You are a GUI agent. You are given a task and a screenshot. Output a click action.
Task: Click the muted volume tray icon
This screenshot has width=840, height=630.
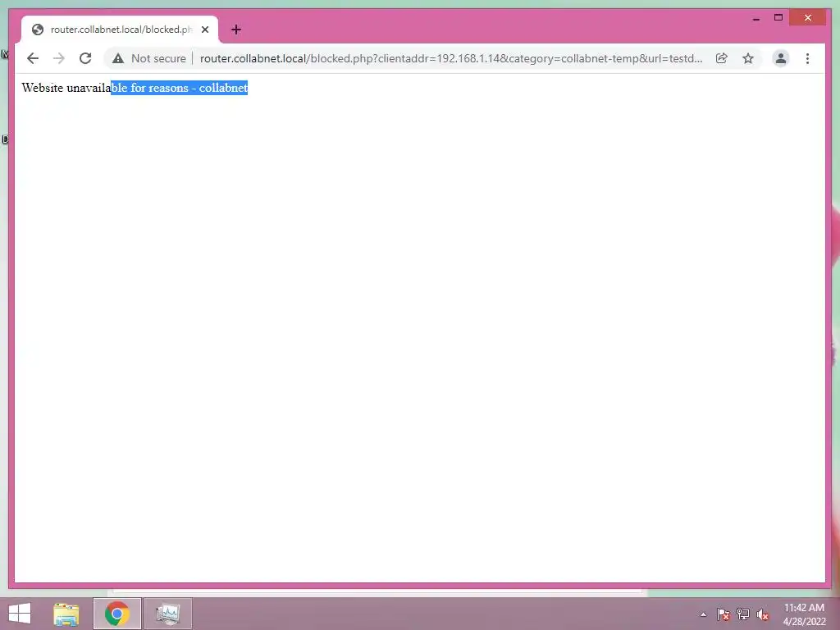point(763,614)
